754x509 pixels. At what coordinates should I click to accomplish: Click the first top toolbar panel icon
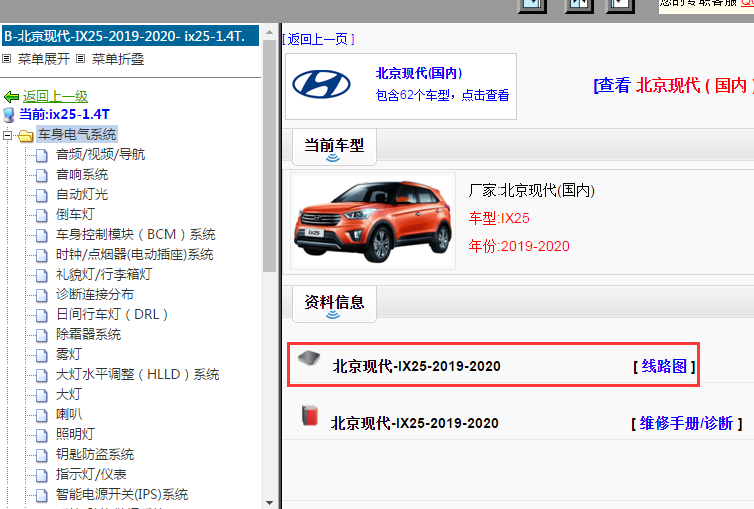click(532, 6)
